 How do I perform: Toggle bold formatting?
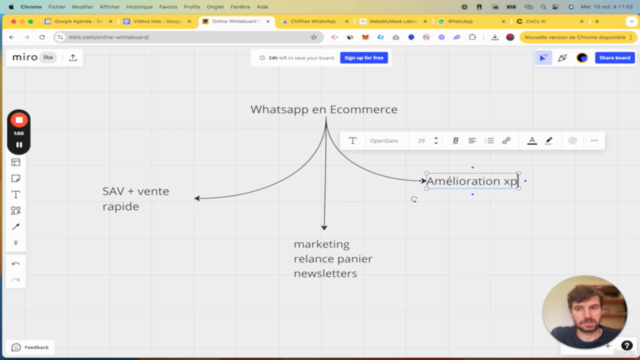[456, 141]
